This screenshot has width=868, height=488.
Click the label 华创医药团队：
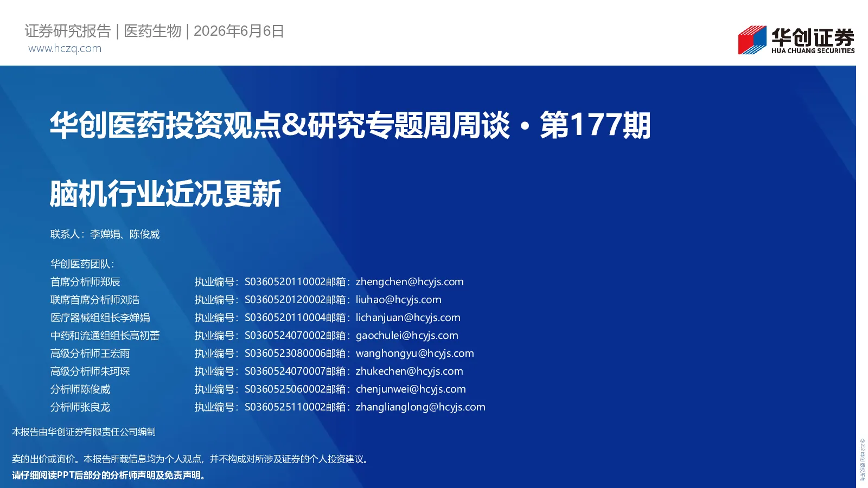click(82, 264)
